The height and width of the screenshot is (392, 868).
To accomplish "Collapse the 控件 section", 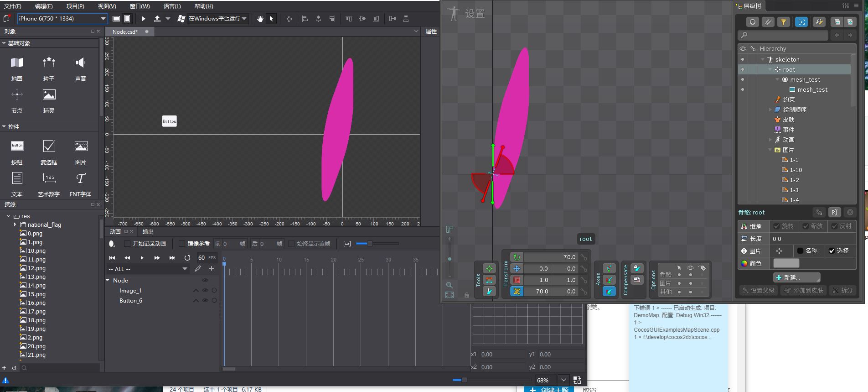I will (4, 127).
